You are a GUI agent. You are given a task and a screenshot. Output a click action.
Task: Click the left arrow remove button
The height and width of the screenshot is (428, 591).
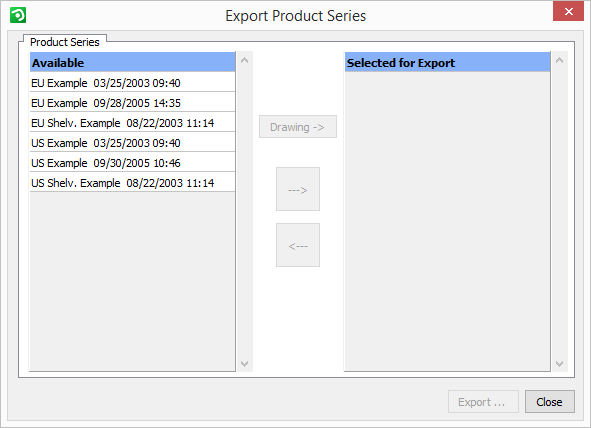coord(298,245)
